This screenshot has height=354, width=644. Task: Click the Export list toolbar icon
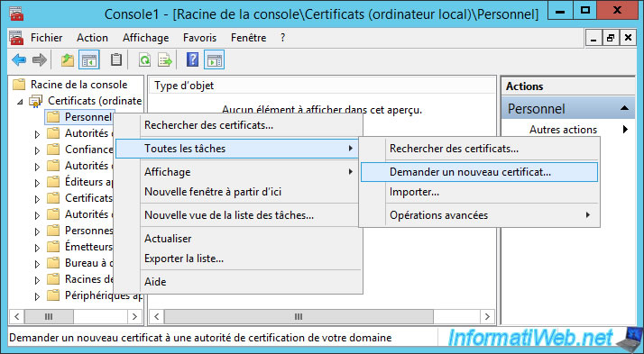(x=165, y=59)
